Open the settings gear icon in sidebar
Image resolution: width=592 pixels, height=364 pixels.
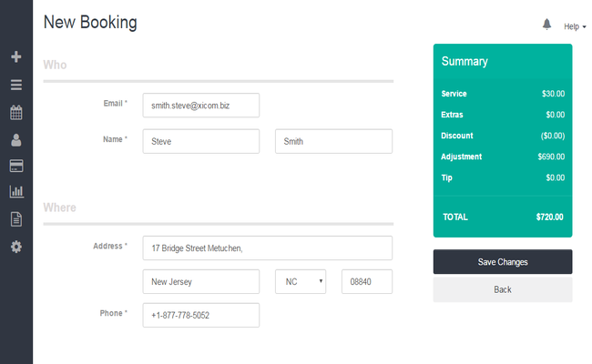click(15, 246)
